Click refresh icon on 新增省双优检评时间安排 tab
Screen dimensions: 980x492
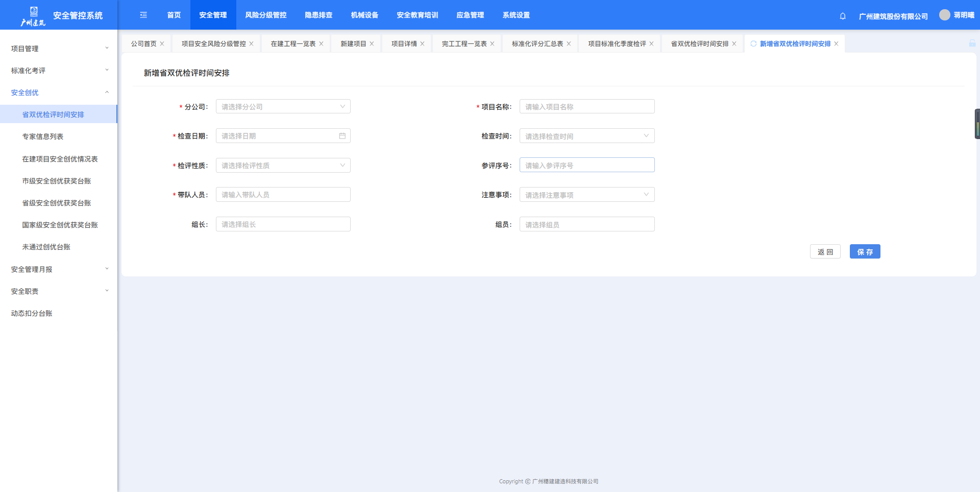[x=753, y=44]
